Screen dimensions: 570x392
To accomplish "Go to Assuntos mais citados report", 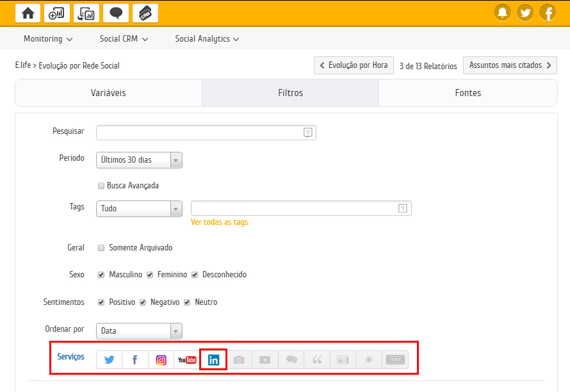I will tap(510, 65).
